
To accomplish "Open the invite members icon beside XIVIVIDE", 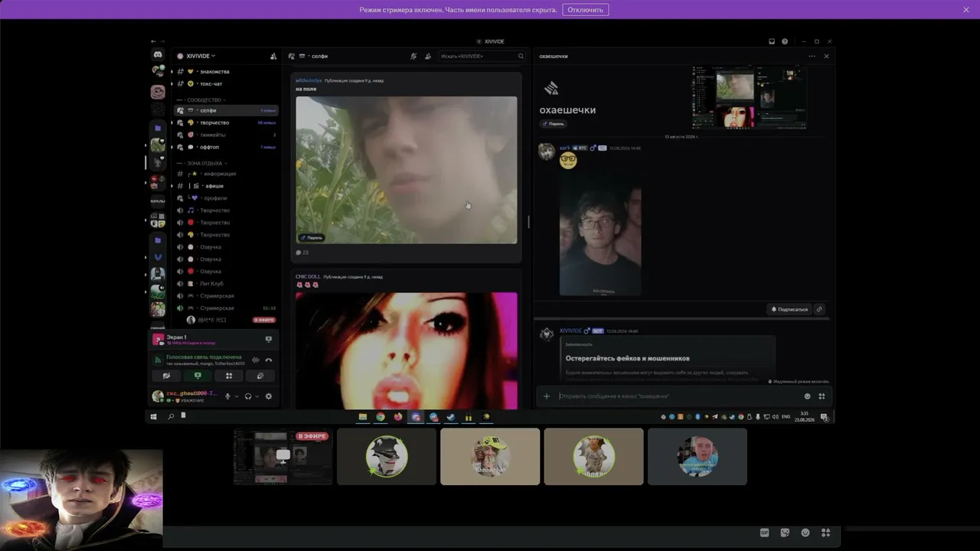I will pyautogui.click(x=273, y=56).
